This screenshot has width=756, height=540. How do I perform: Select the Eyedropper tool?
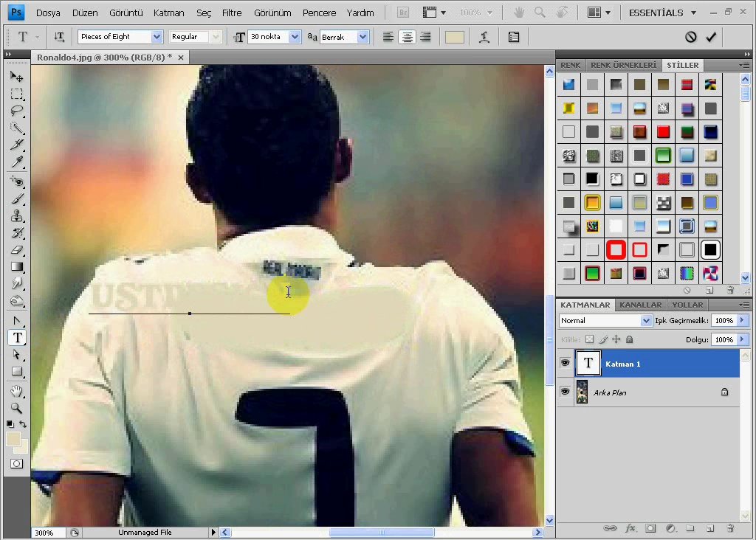[x=17, y=162]
